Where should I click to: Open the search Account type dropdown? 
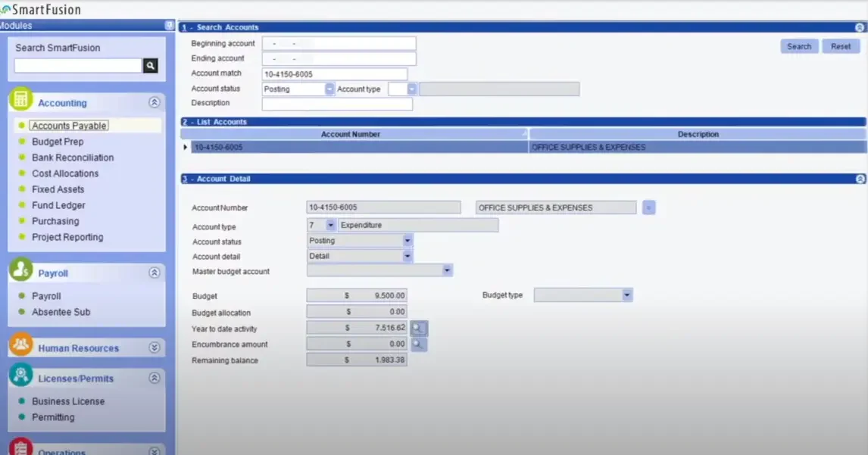[411, 89]
